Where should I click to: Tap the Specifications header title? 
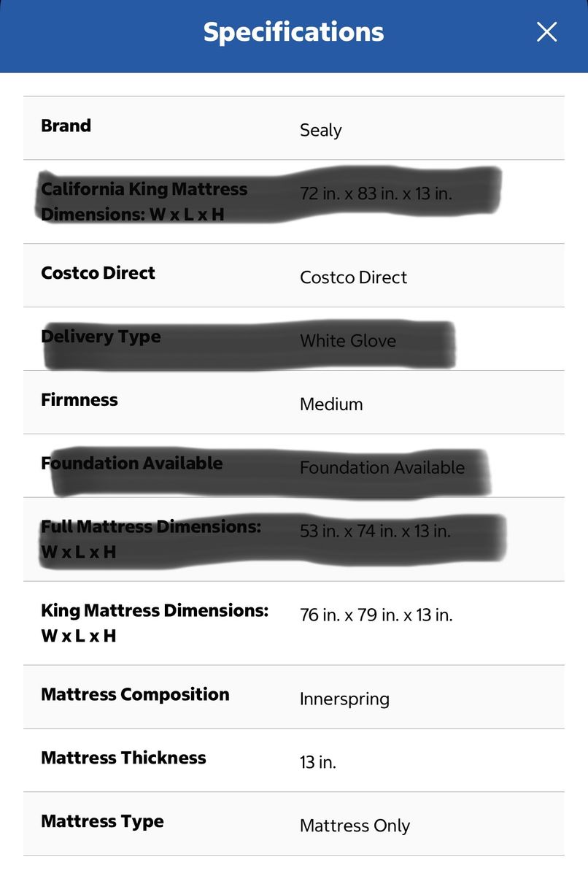coord(293,32)
